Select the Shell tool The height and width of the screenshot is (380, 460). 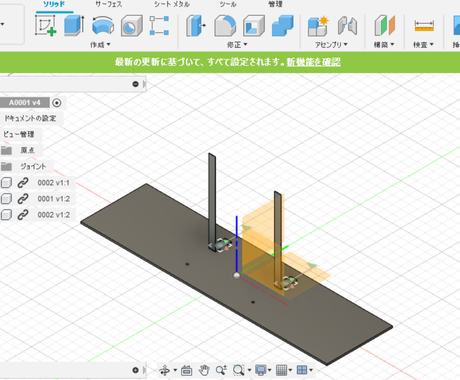254,26
